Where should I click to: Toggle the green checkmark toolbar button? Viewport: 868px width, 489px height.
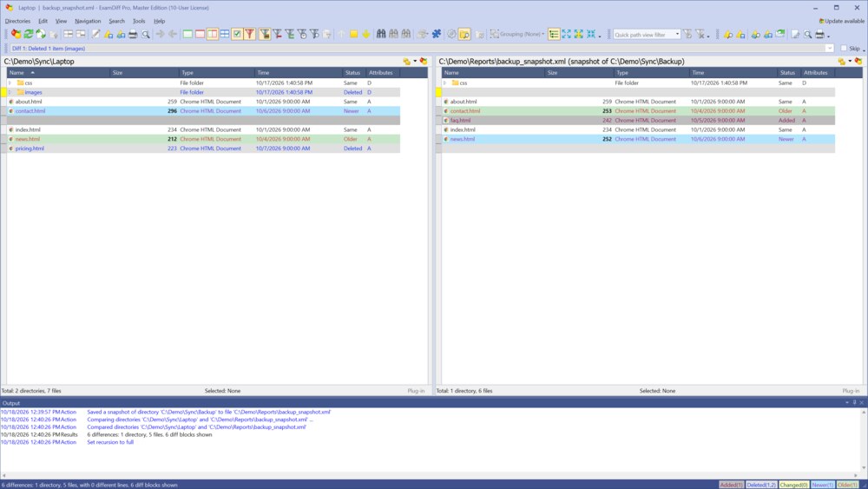pyautogui.click(x=237, y=35)
